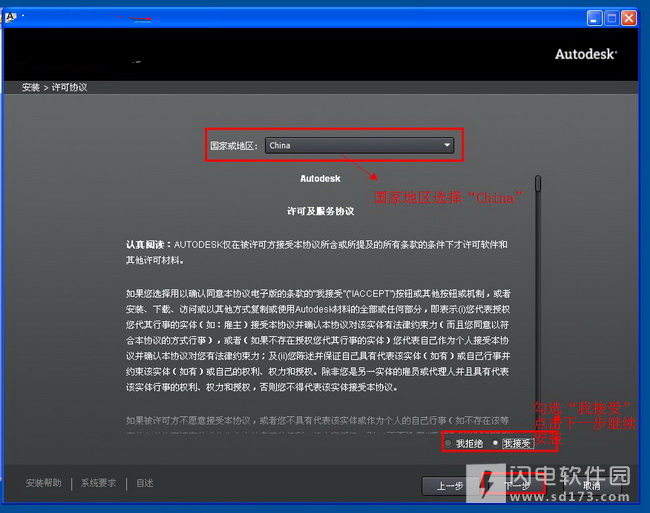Click the 认真阅读 paragraph text
The image size is (650, 513).
tap(317, 252)
